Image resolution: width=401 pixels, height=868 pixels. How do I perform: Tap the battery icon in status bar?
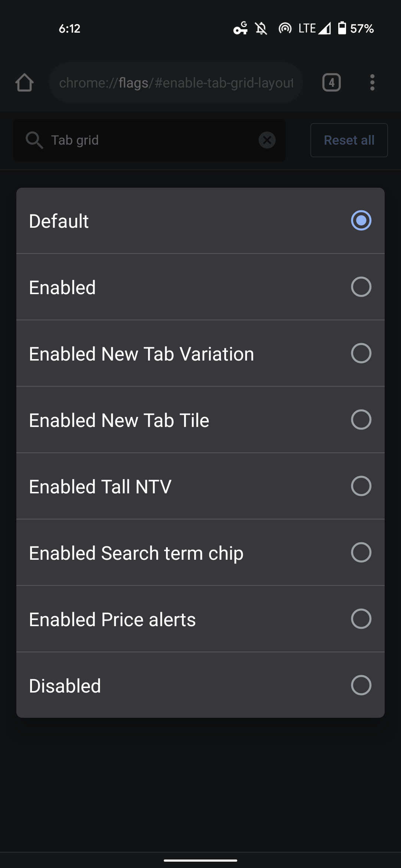pos(342,28)
